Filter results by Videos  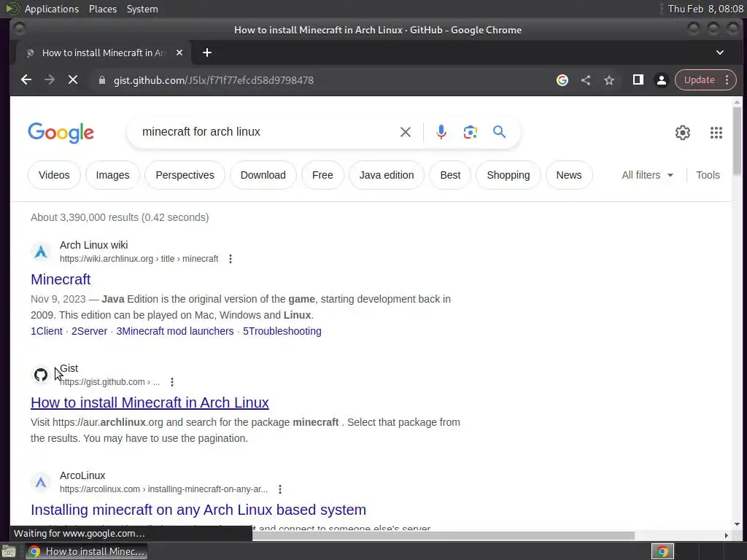coord(54,175)
